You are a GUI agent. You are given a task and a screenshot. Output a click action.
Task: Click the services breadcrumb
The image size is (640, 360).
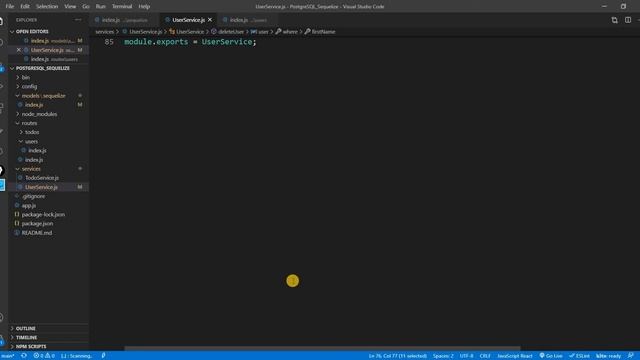pyautogui.click(x=104, y=31)
